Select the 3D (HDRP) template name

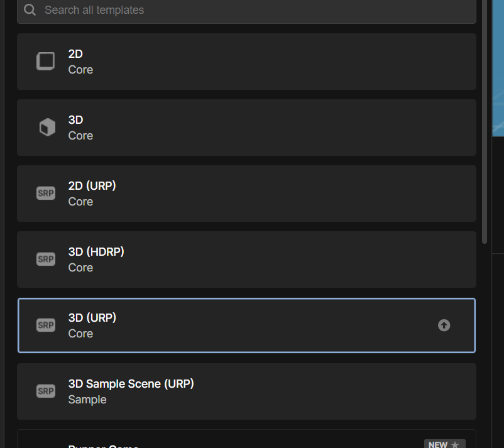[x=96, y=252]
